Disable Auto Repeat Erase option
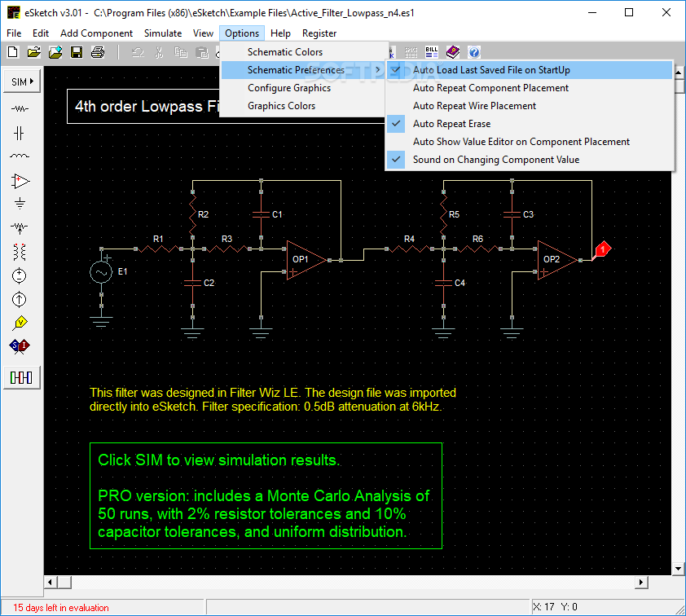The width and height of the screenshot is (686, 616). [529, 124]
